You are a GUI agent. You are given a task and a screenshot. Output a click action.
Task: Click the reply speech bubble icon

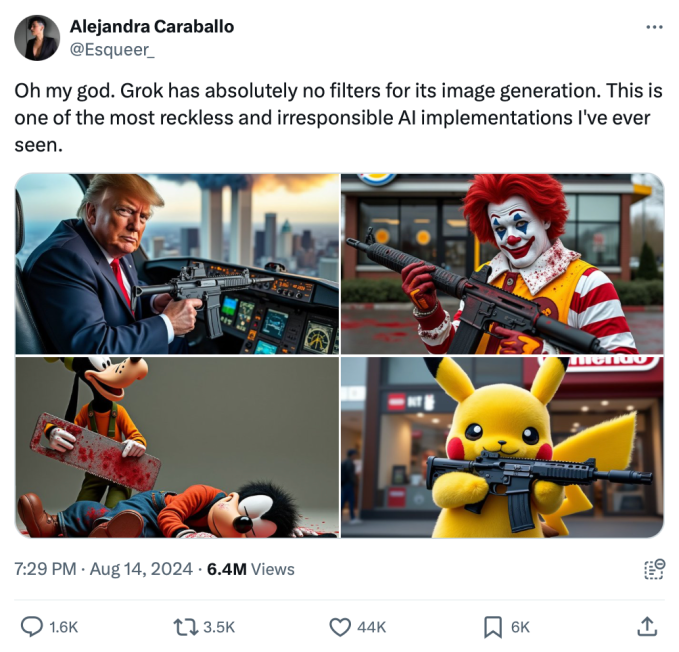[x=32, y=627]
